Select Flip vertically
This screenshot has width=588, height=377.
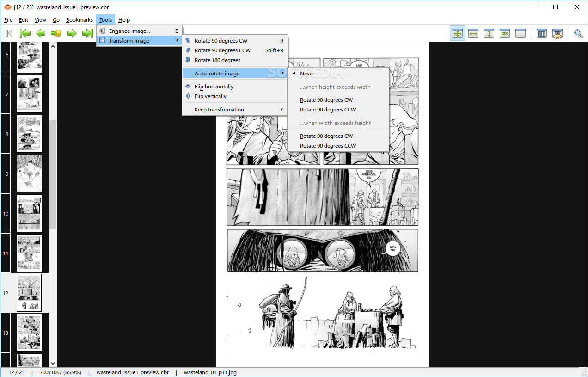(235, 96)
